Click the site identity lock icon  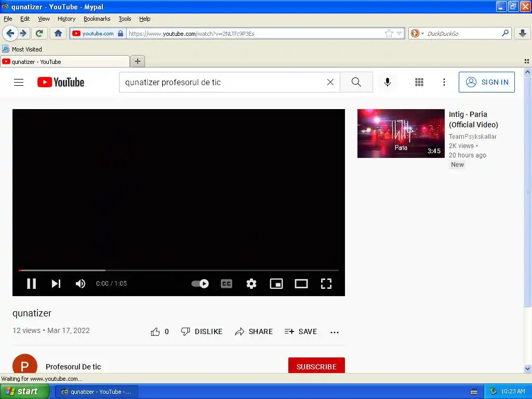(x=121, y=33)
